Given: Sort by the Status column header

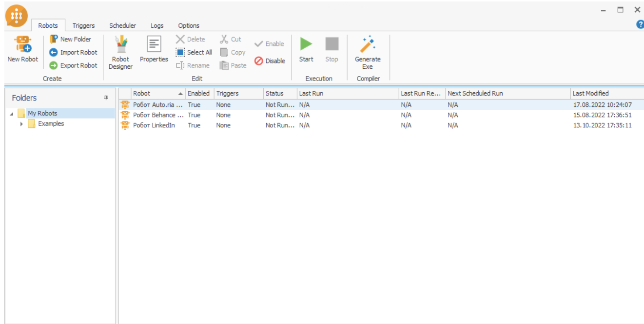Looking at the screenshot, I should [x=280, y=93].
